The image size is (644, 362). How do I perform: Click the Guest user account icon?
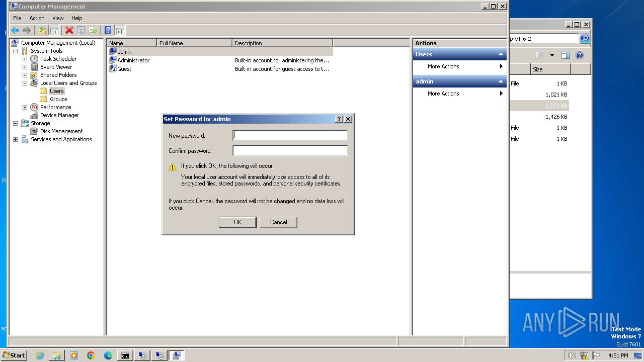[x=113, y=68]
